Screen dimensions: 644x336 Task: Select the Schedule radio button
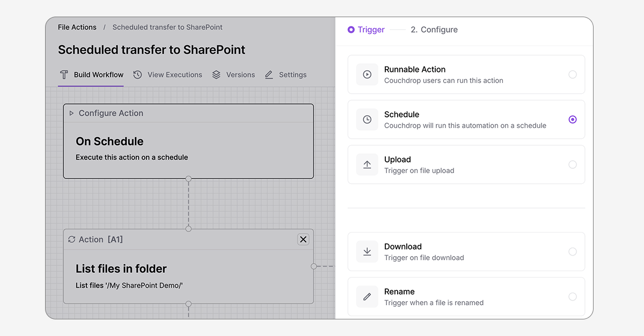pyautogui.click(x=573, y=120)
